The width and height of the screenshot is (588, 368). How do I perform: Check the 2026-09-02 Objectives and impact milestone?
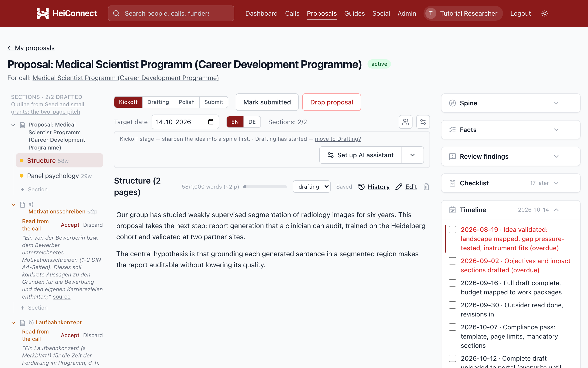coord(452,261)
